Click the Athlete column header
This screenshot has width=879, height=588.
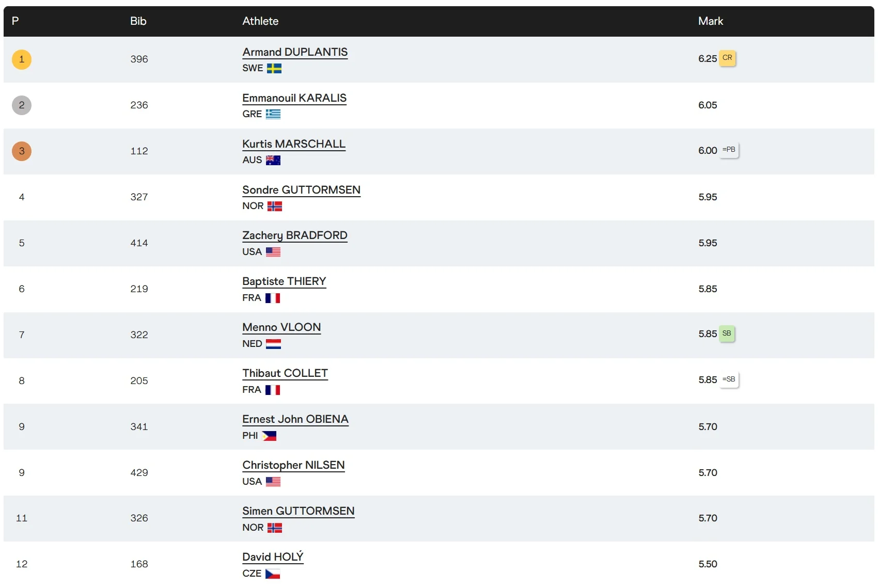260,21
